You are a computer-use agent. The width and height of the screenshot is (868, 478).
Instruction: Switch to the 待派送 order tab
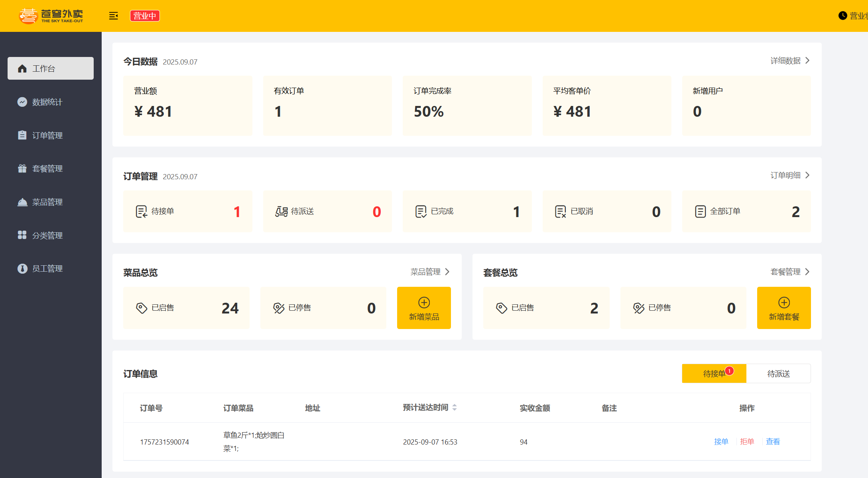click(778, 374)
